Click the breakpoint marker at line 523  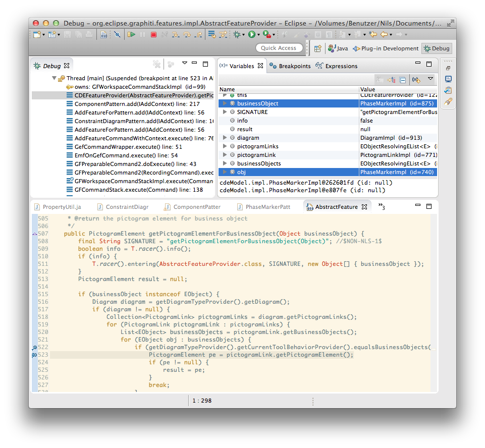(34, 355)
